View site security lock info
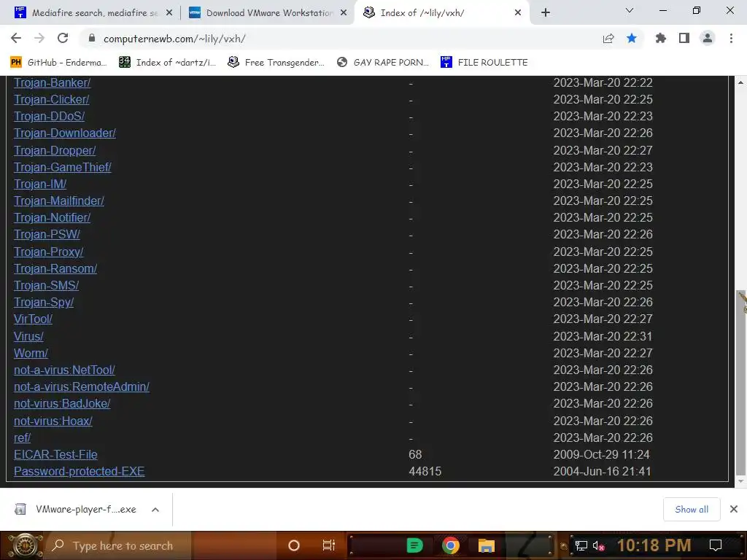 [92, 38]
